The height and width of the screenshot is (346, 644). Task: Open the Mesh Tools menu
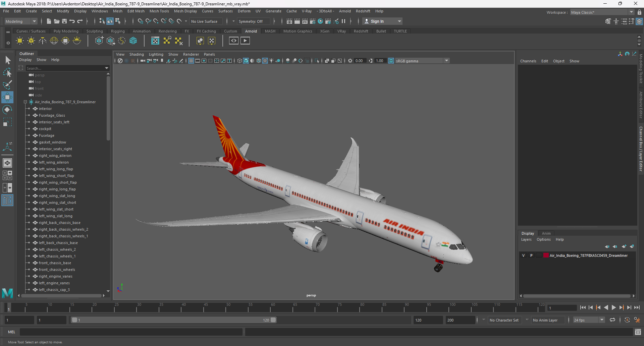(x=159, y=11)
